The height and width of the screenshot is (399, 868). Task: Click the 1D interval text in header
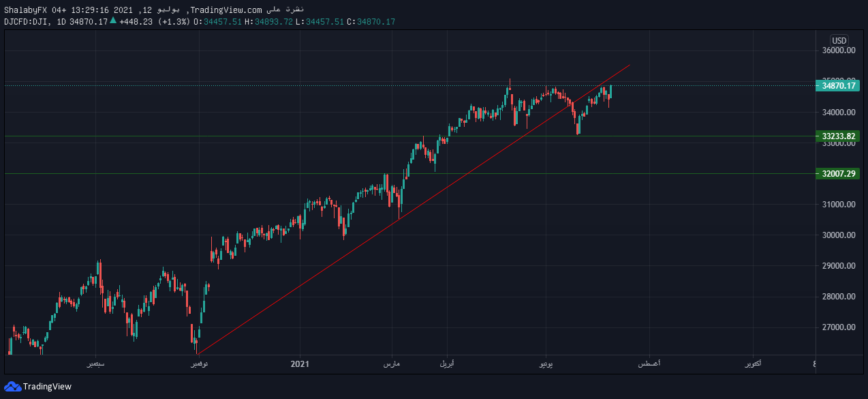(x=61, y=22)
